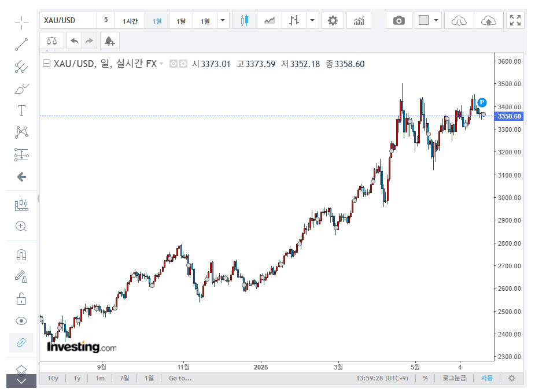Screen dimensions: 535x392
Task: Open the chart style dropdown arrow
Action: pyautogui.click(x=312, y=20)
